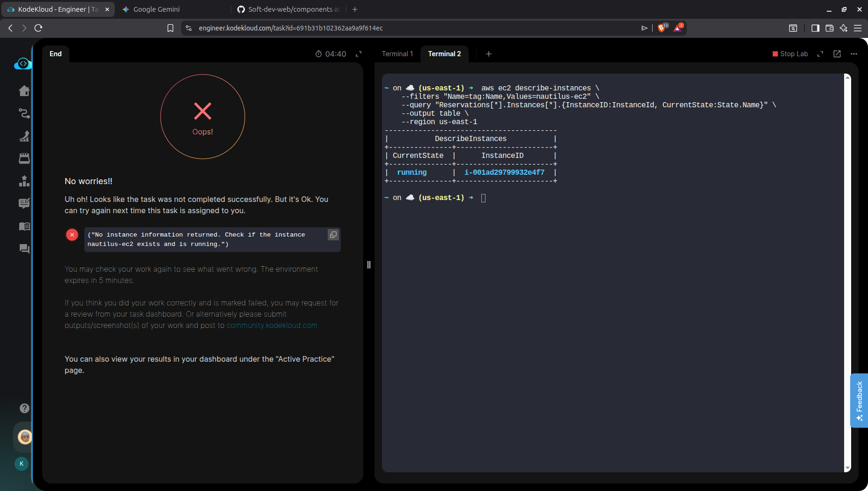This screenshot has height=491, width=868.
Task: Open terminal in new window icon
Action: coord(837,54)
